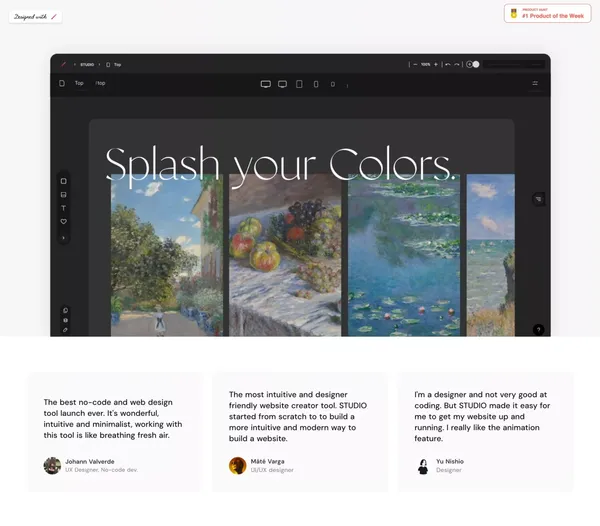
Task: Open the #1 Product of the Week badge
Action: click(x=548, y=14)
